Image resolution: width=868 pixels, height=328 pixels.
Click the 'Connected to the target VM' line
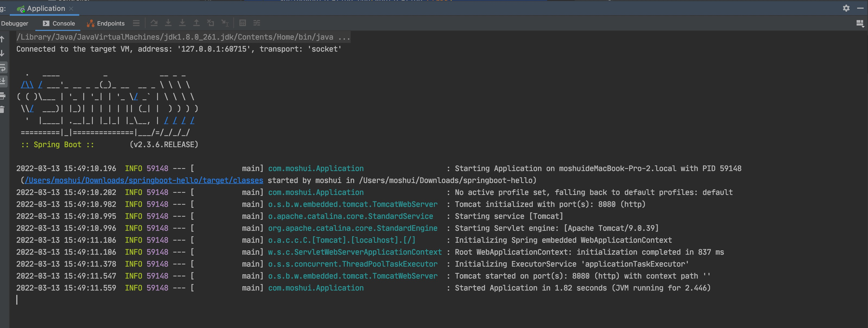point(179,49)
